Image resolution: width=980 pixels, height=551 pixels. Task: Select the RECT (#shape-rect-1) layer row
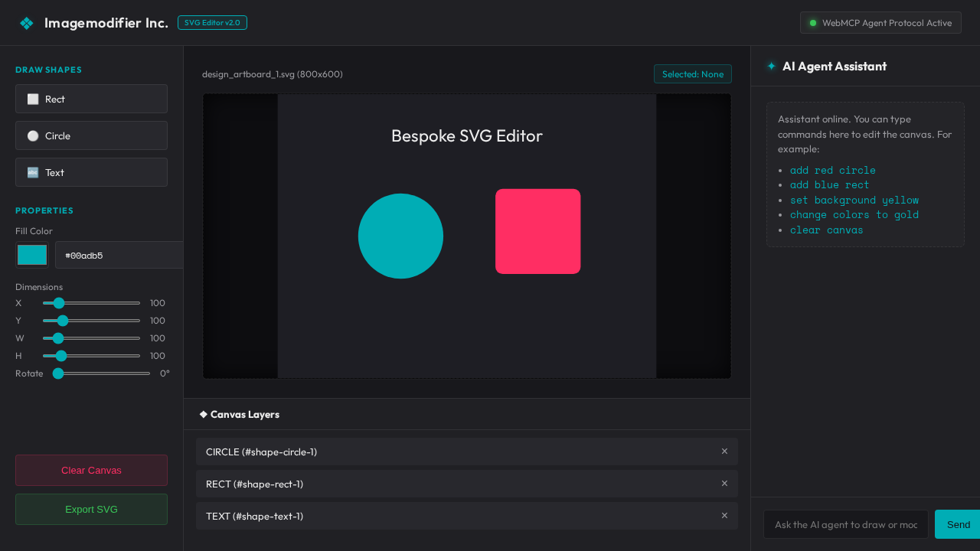click(467, 484)
